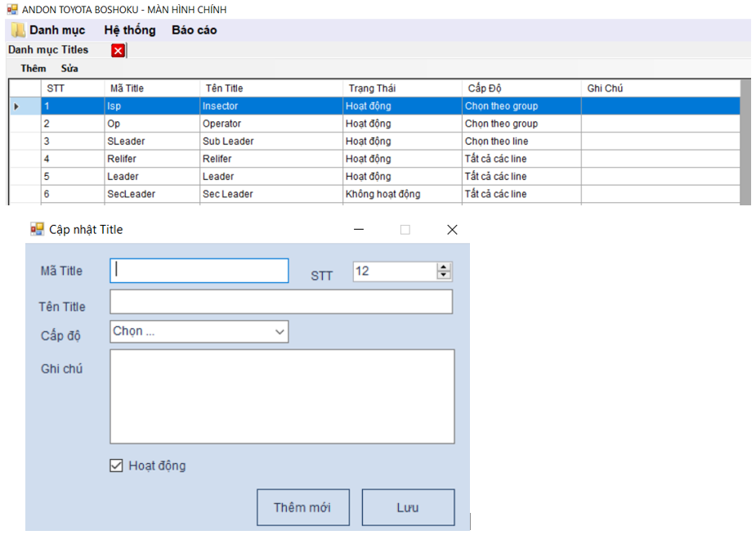756x535 pixels.
Task: Open the Hệ thống menu
Action: pyautogui.click(x=129, y=30)
